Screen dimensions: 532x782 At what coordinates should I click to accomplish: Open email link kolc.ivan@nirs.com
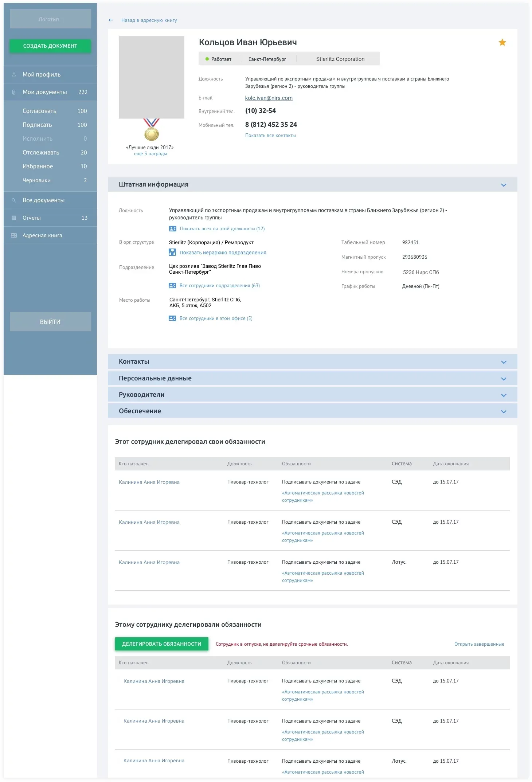pyautogui.click(x=269, y=98)
